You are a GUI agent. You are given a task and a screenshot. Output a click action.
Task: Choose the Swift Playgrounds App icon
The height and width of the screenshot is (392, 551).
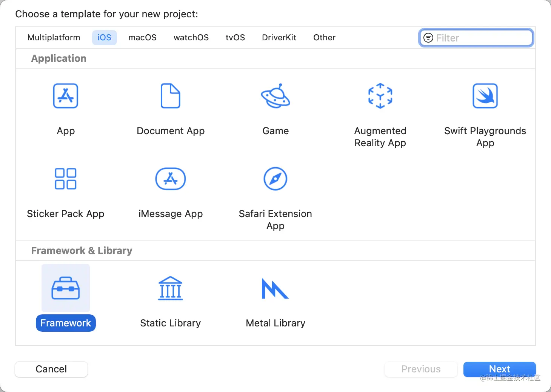[485, 96]
